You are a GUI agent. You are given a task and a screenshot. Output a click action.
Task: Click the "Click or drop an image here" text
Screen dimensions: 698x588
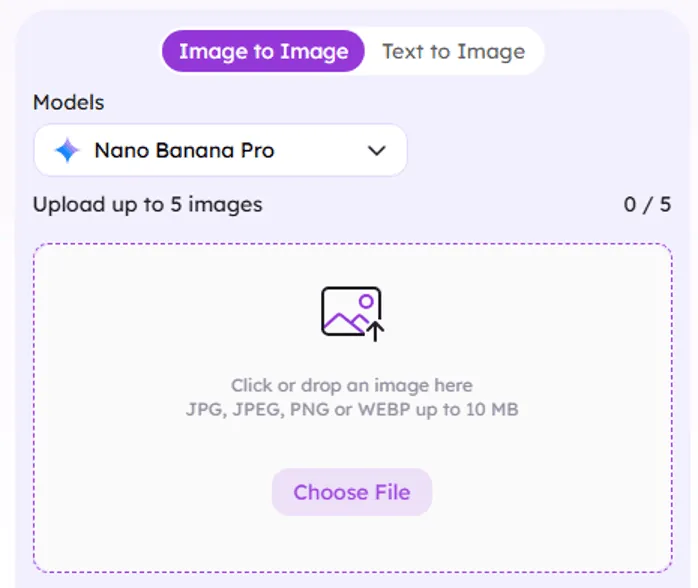(352, 385)
